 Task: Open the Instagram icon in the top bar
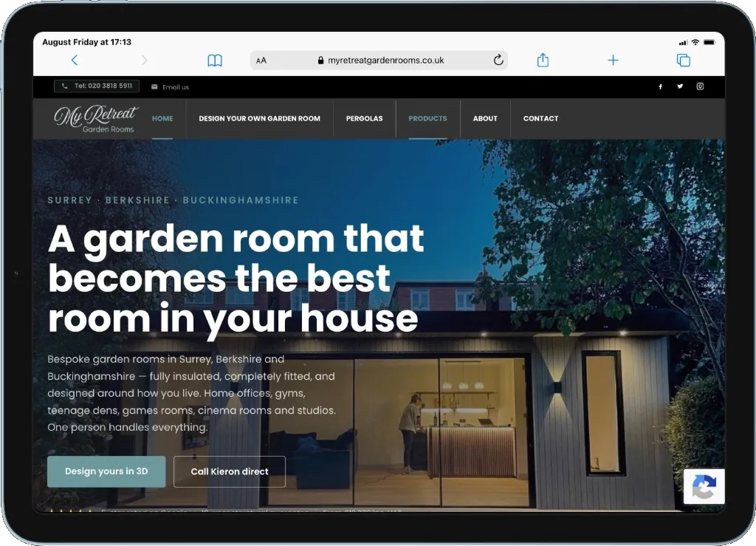click(x=700, y=86)
